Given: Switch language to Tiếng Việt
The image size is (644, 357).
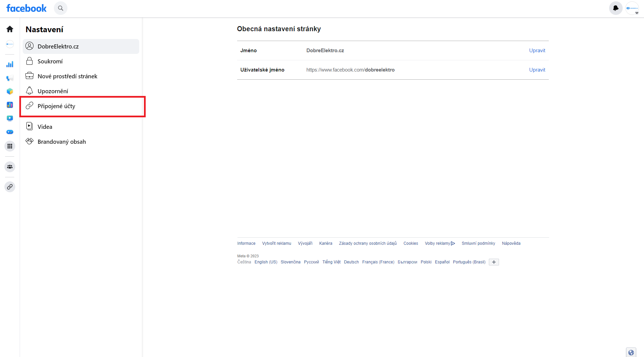Looking at the screenshot, I should coord(331,262).
